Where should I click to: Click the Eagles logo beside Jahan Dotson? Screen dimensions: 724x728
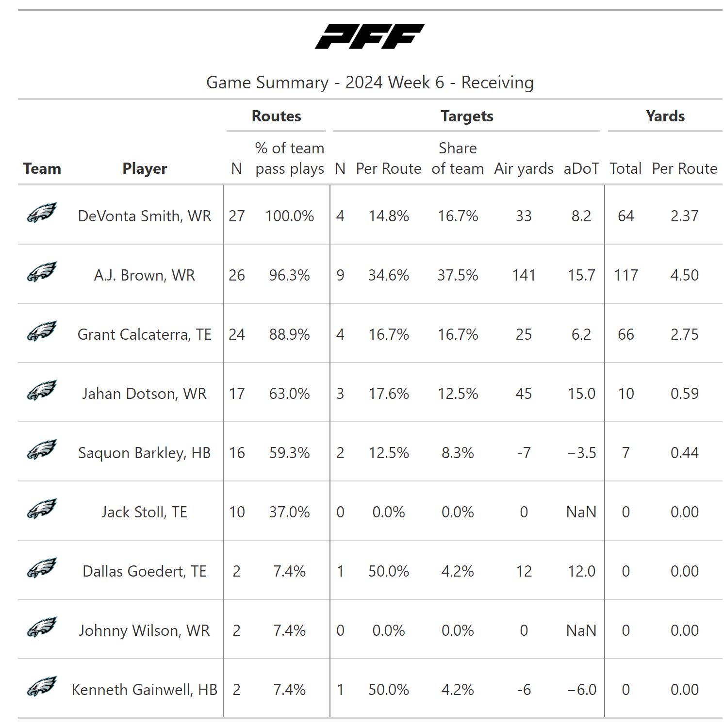coord(42,391)
